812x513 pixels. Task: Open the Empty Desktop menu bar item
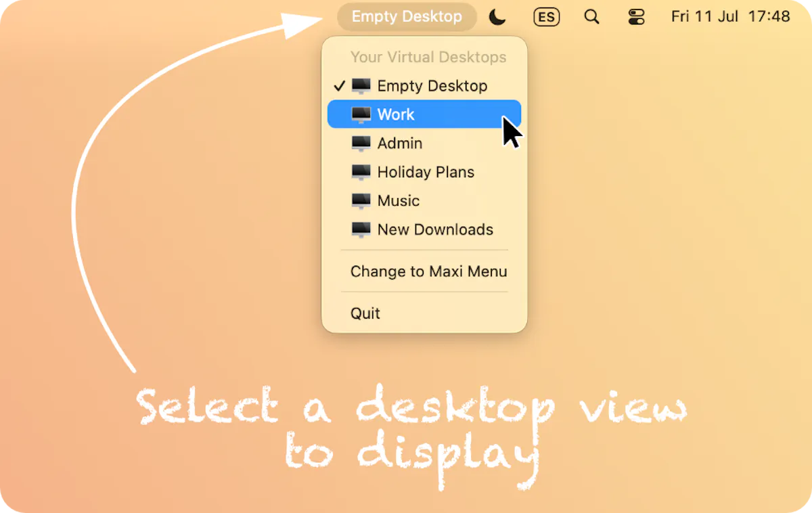click(407, 17)
